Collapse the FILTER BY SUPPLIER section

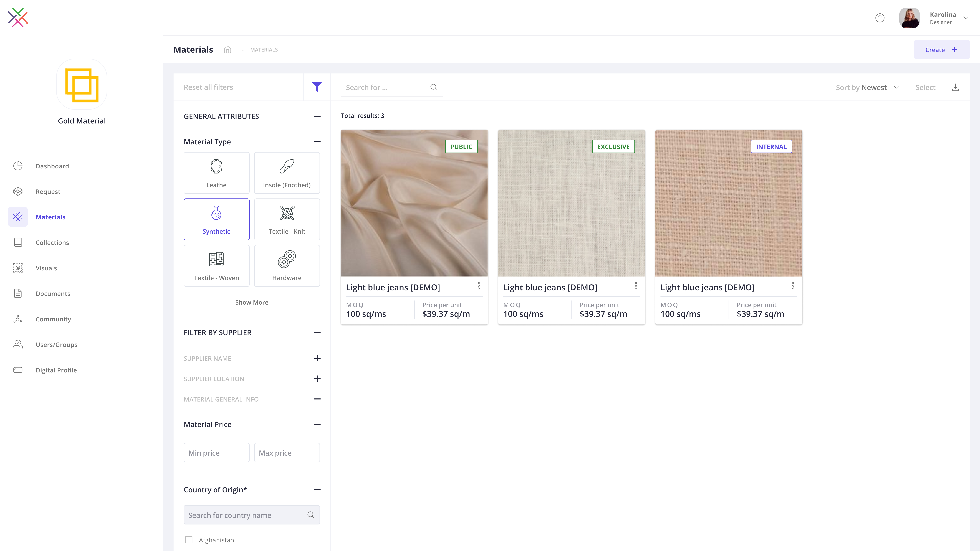(x=317, y=333)
